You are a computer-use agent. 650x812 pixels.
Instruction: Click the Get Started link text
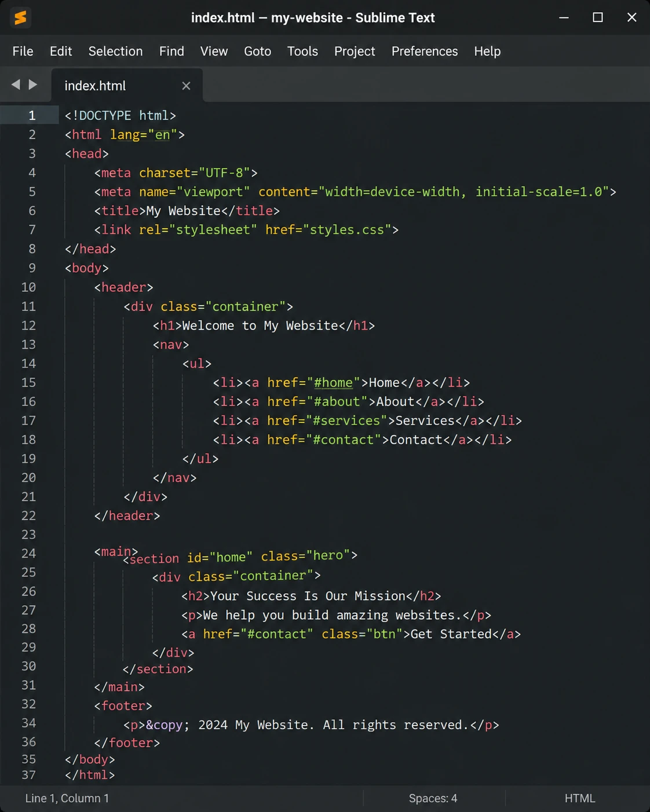(x=451, y=634)
